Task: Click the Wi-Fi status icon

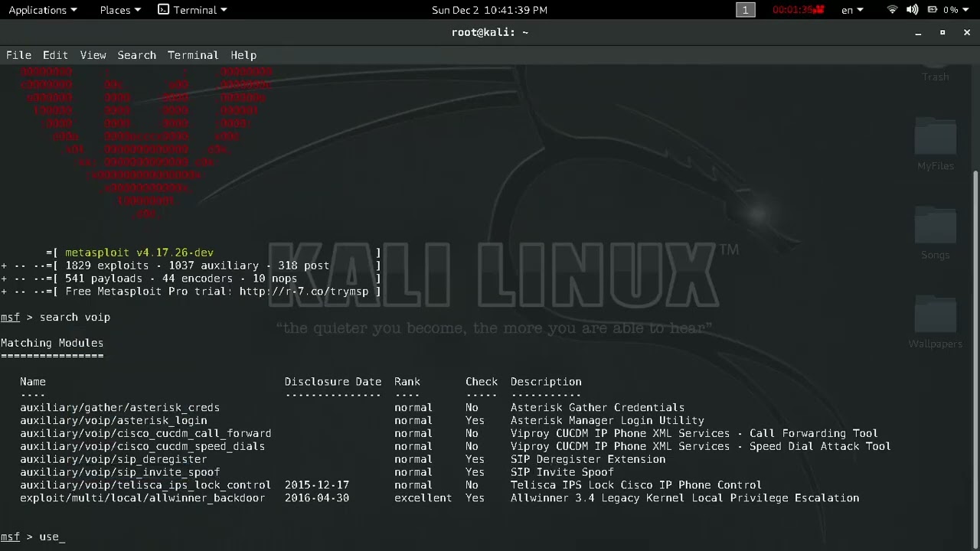Action: click(x=892, y=10)
